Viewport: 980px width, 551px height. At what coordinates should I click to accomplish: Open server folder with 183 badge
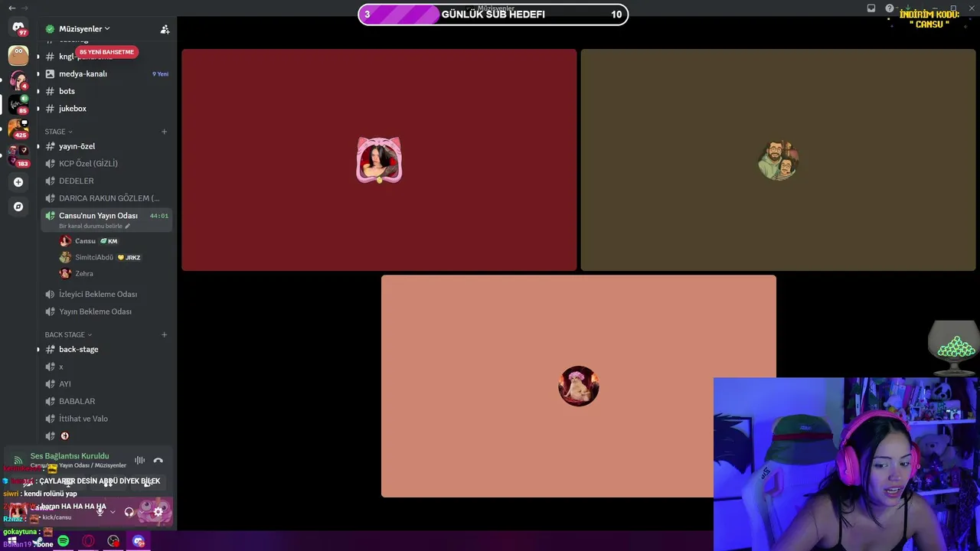pos(18,155)
